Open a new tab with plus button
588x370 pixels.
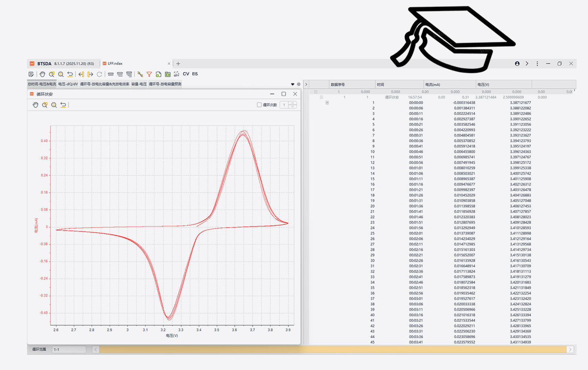(178, 64)
